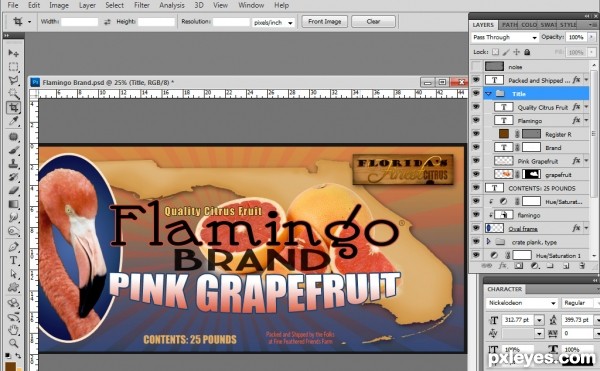The height and width of the screenshot is (371, 600).
Task: Click the Resolution input field
Action: 231,22
